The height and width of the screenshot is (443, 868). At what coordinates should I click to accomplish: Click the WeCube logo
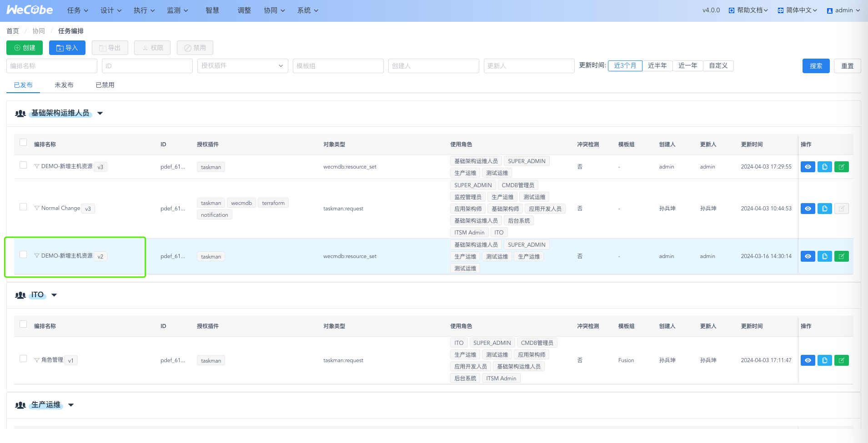click(30, 10)
